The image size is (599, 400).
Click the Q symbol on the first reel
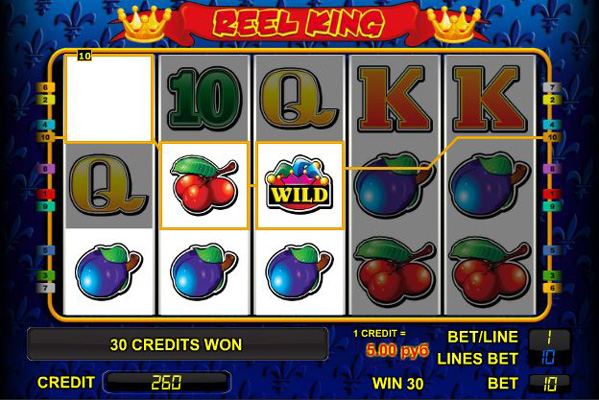coord(108,185)
